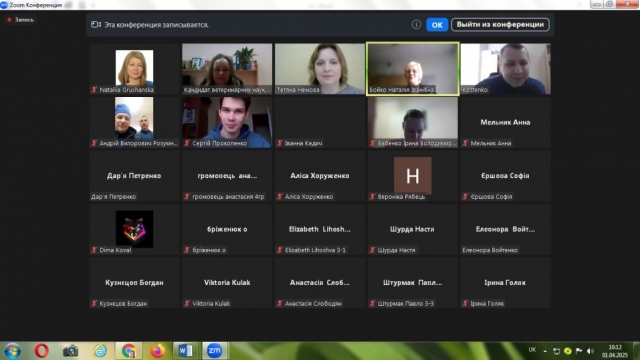640x360 pixels.
Task: Select the Kostenko video tile
Action: pos(505,69)
